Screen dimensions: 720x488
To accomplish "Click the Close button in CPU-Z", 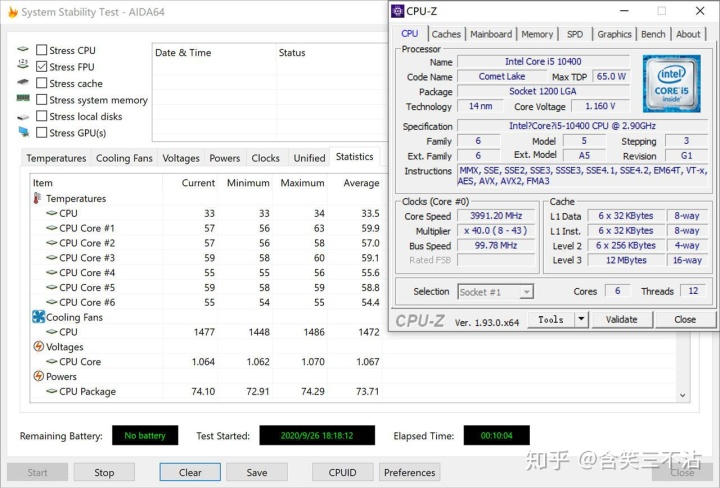I will [685, 319].
